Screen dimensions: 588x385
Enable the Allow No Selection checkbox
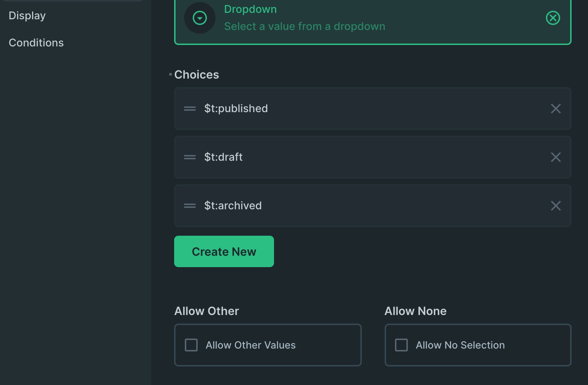click(401, 345)
